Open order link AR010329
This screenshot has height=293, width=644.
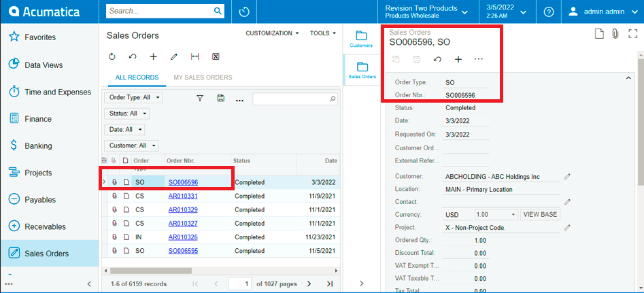(x=183, y=209)
